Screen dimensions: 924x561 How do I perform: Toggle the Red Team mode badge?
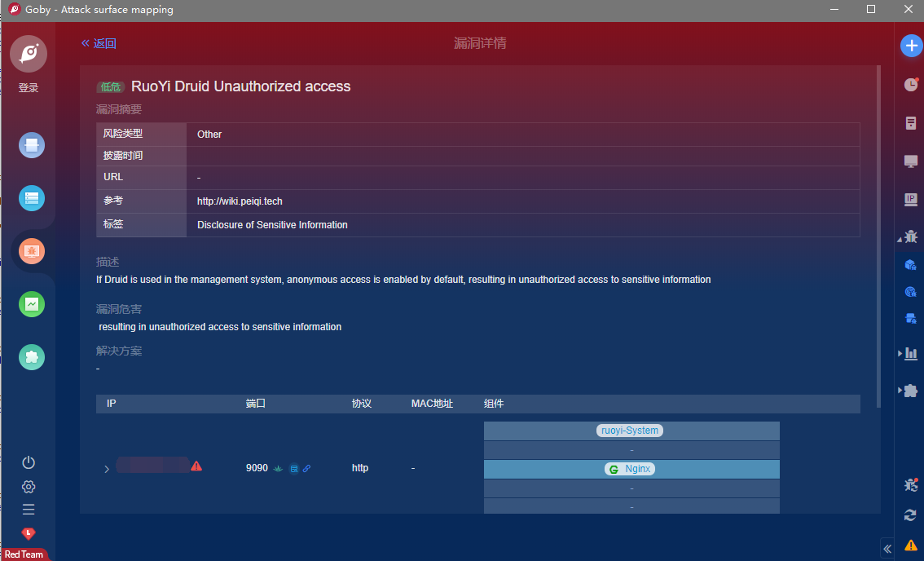pyautogui.click(x=24, y=554)
